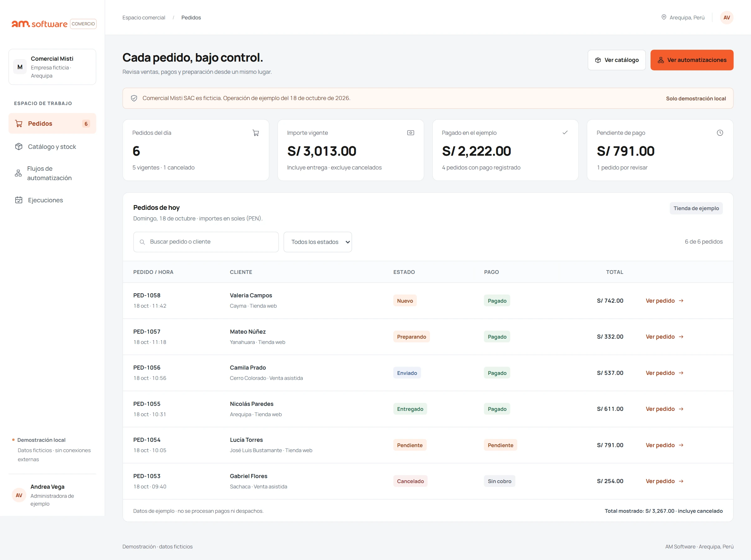The width and height of the screenshot is (751, 560).
Task: Click the AV avatar beside Andrea Vega
Action: click(x=19, y=495)
